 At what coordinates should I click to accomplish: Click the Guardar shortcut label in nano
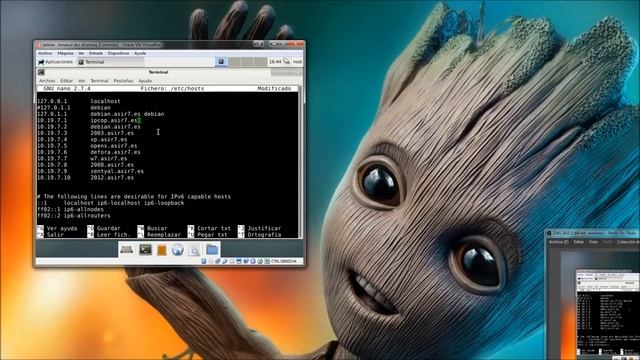pos(109,229)
